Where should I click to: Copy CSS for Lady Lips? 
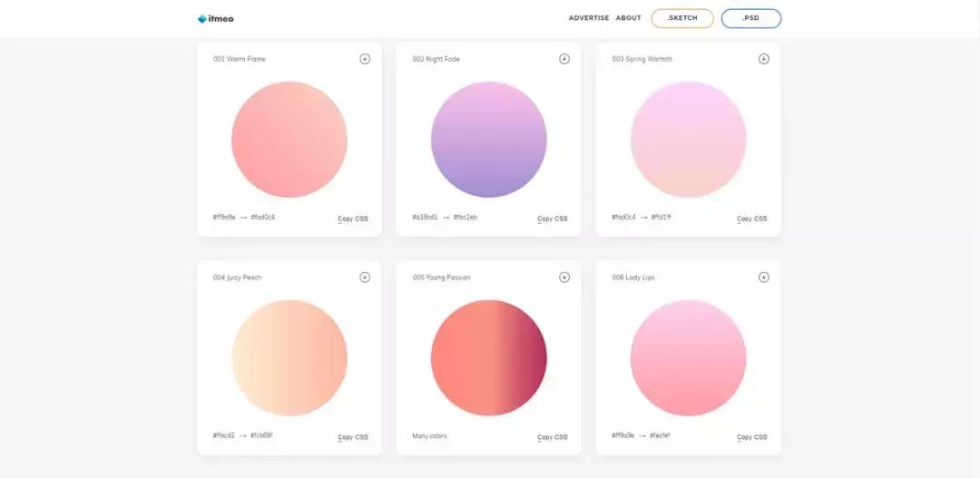pyautogui.click(x=752, y=437)
